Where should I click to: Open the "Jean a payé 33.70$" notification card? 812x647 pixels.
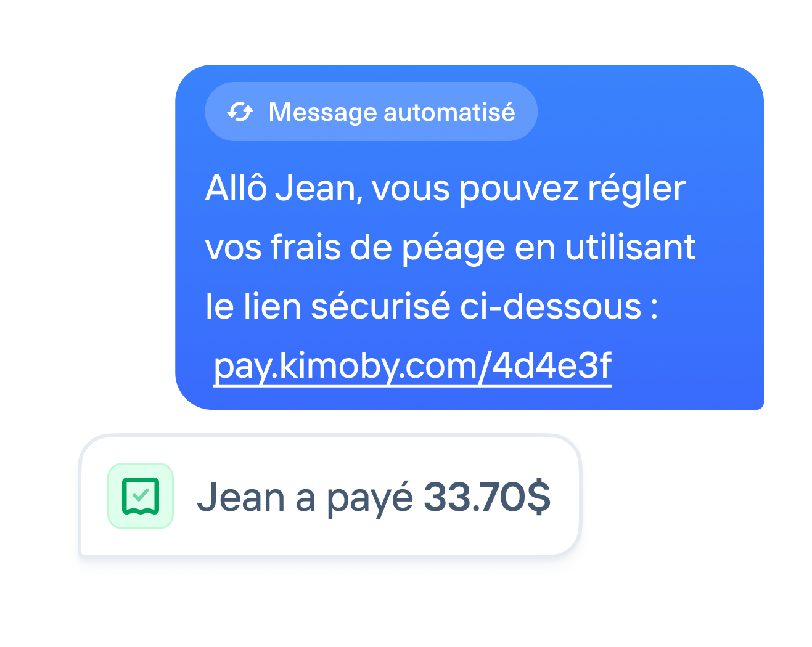330,496
